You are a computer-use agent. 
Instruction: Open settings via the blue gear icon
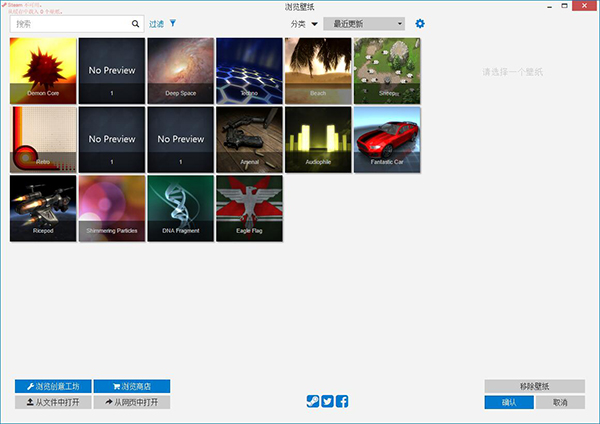click(x=420, y=24)
